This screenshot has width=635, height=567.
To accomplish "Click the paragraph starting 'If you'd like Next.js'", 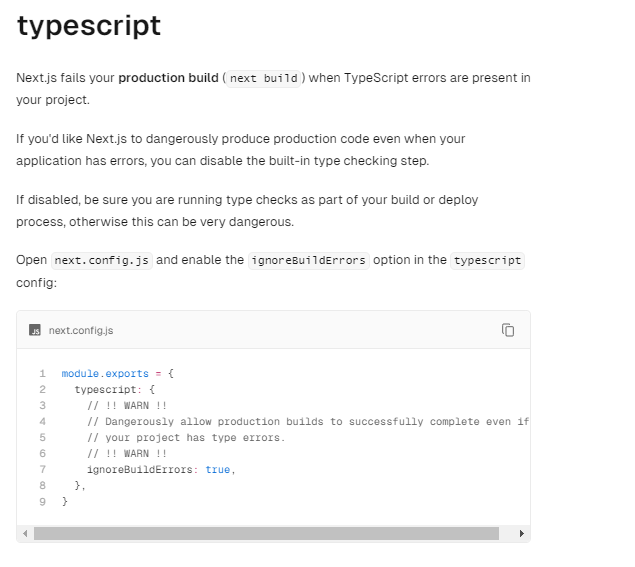I will [241, 150].
